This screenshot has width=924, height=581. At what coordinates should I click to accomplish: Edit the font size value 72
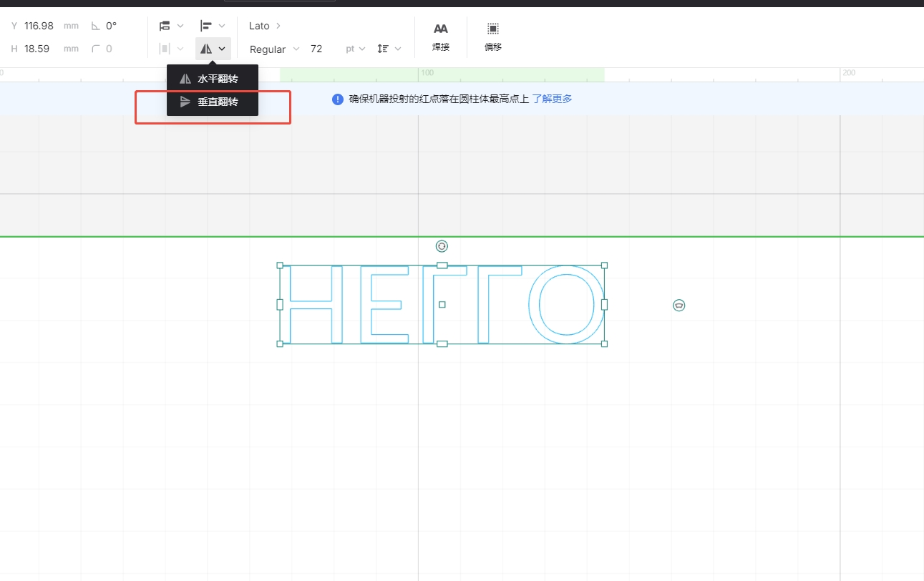pyautogui.click(x=316, y=49)
